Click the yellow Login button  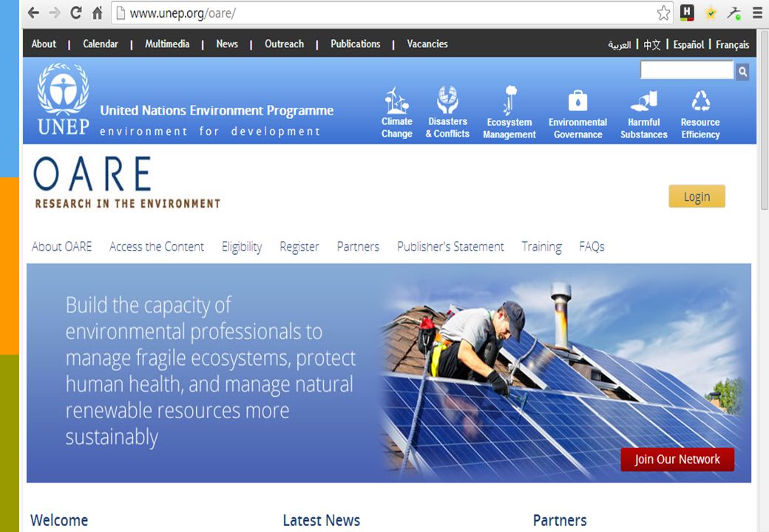tap(697, 197)
